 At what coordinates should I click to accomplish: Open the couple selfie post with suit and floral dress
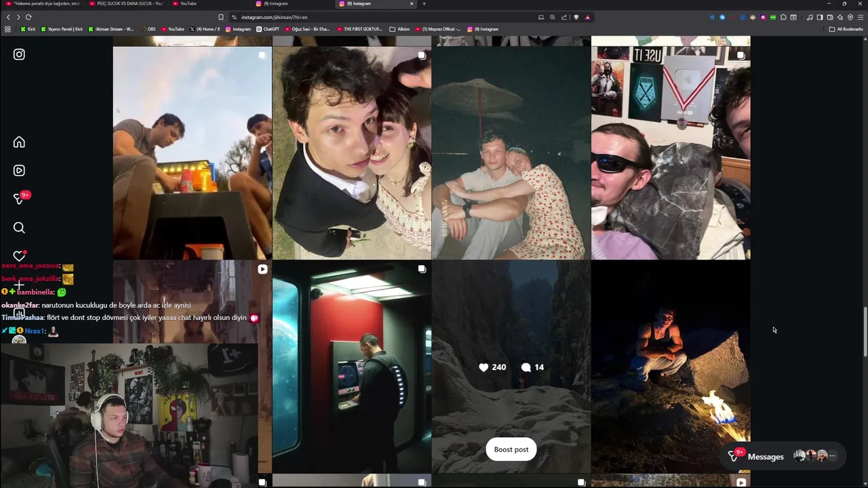(351, 153)
